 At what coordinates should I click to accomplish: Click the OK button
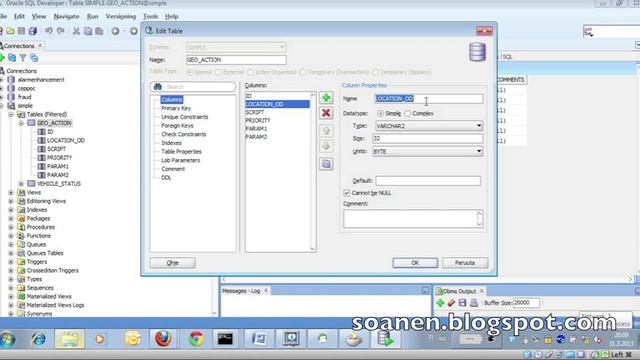[x=415, y=262]
